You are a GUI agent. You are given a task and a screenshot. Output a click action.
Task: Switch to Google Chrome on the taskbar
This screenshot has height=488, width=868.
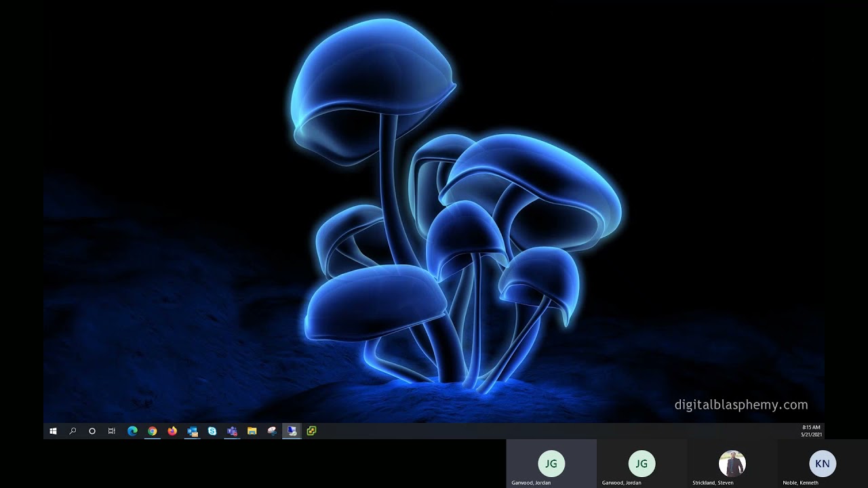click(x=153, y=431)
